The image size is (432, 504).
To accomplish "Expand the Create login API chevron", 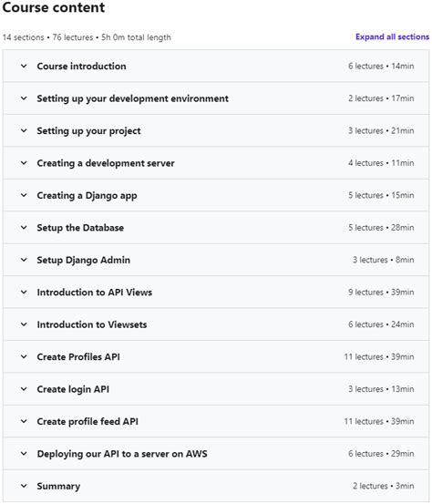I will (x=24, y=389).
